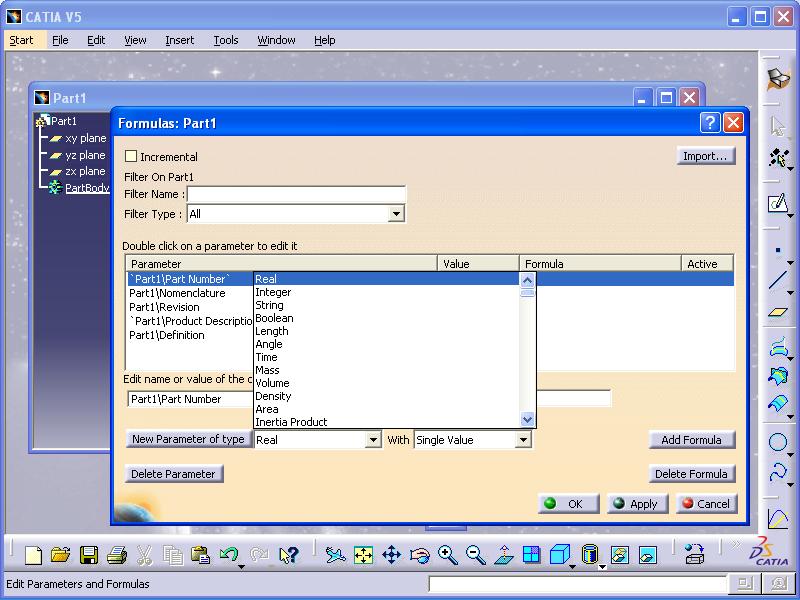
Task: Click the New document icon
Action: point(33,555)
